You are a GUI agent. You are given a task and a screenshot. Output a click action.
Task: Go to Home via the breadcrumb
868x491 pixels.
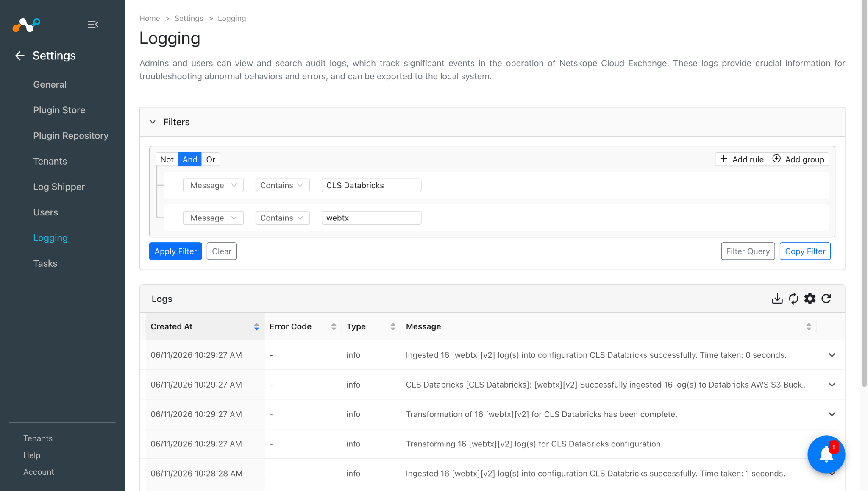point(150,18)
